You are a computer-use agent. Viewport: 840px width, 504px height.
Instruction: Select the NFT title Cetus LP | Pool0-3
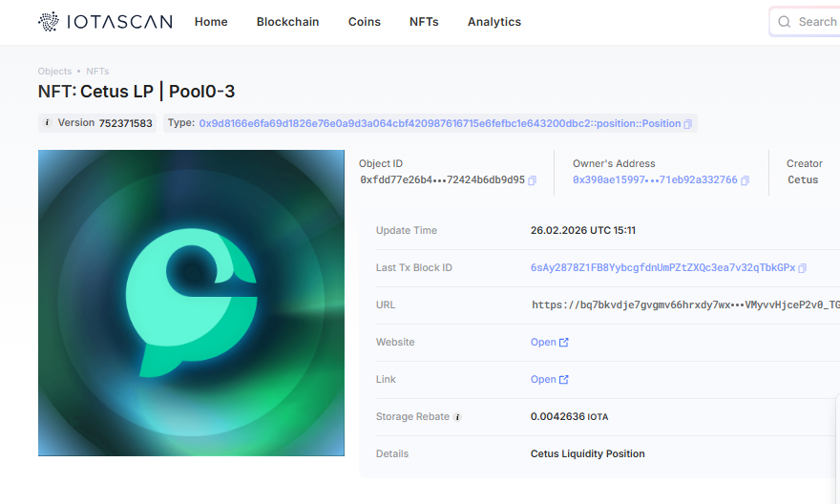pyautogui.click(x=157, y=92)
